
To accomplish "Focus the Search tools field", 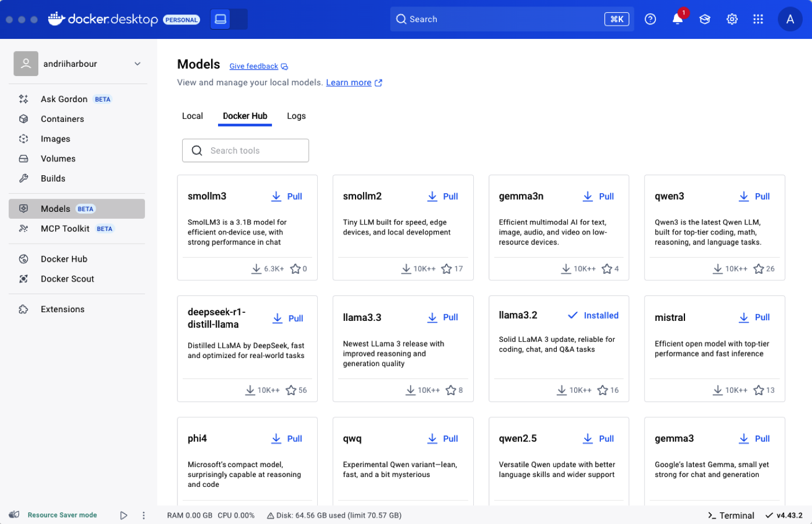I will (245, 150).
